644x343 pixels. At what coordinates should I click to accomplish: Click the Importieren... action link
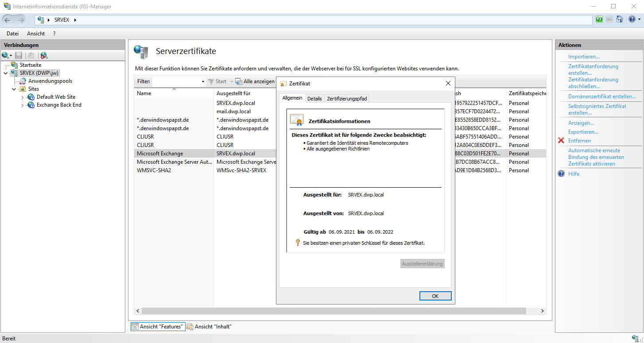click(584, 57)
